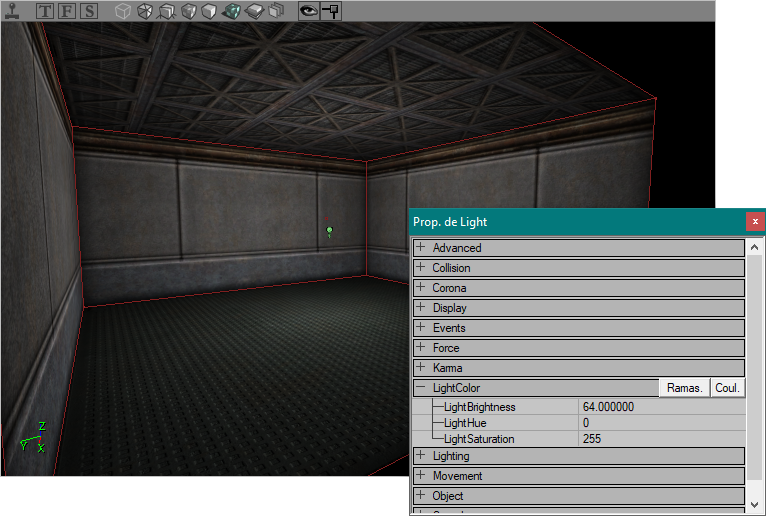Click the green light actor in viewport
This screenshot has height=516, width=766.
point(329,232)
